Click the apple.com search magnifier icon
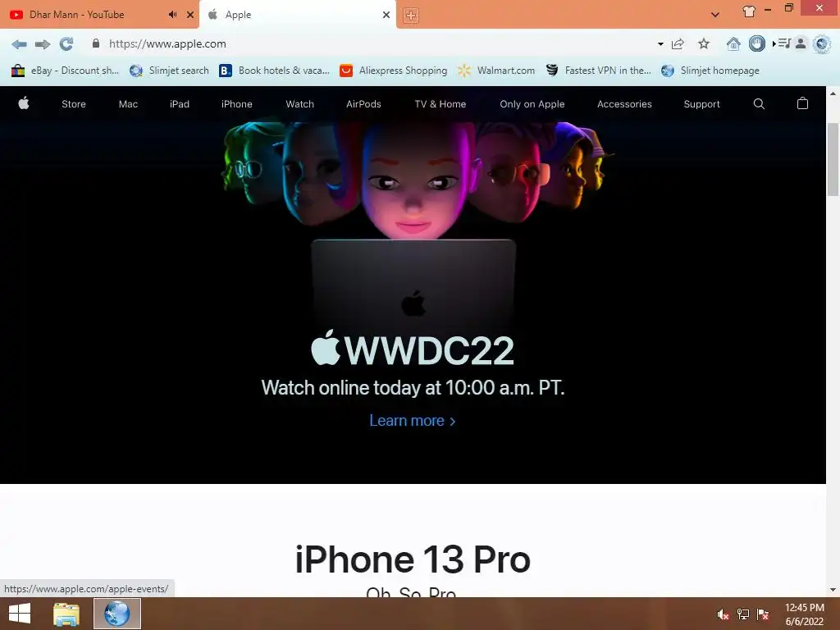 pos(759,104)
